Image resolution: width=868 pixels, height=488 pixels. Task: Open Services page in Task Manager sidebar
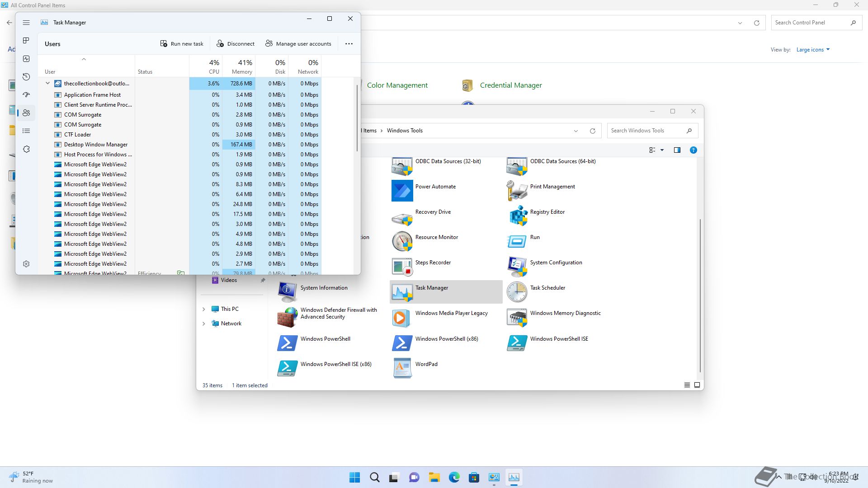pos(26,149)
